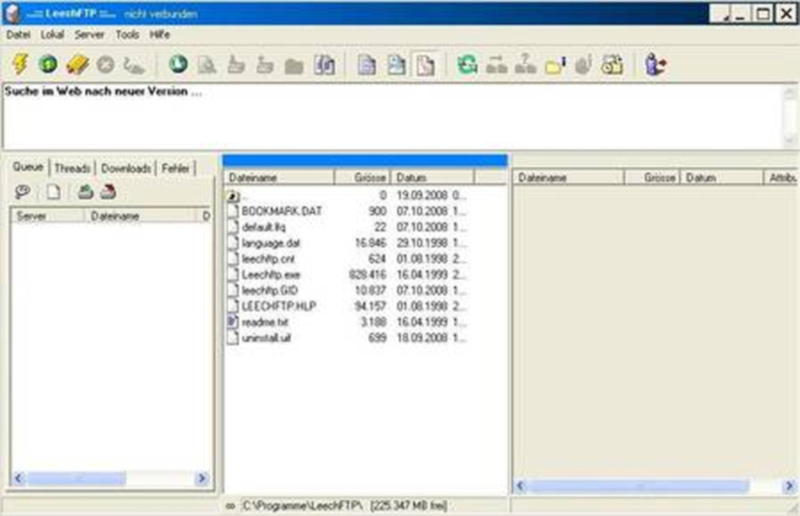Click the speech bubble icon under Queue tab
This screenshot has height=516, width=800.
click(x=22, y=192)
